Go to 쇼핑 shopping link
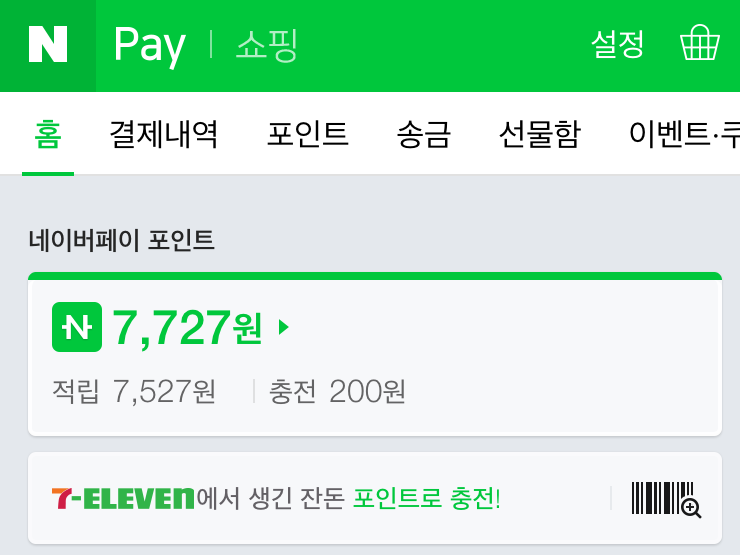Viewport: 740px width, 555px height. [x=267, y=45]
